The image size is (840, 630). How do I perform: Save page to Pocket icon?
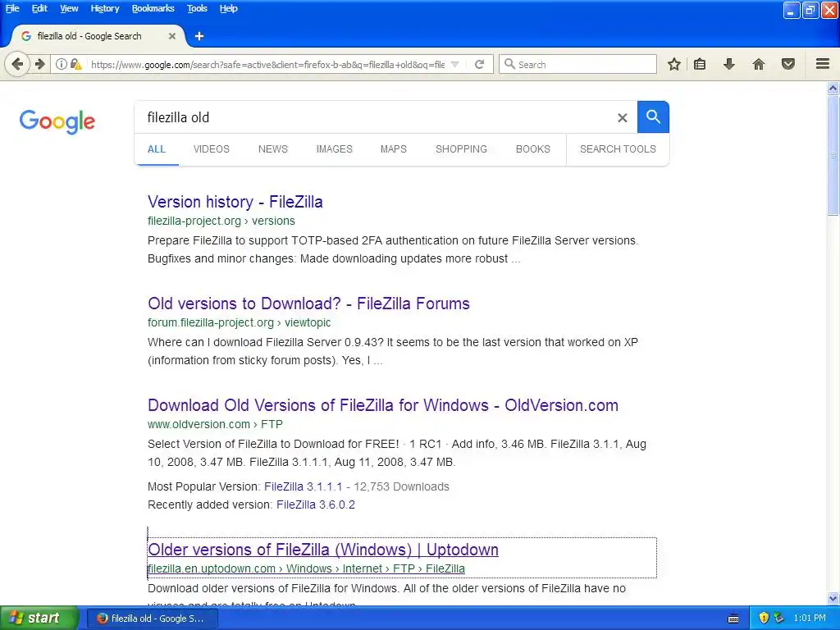click(x=788, y=64)
